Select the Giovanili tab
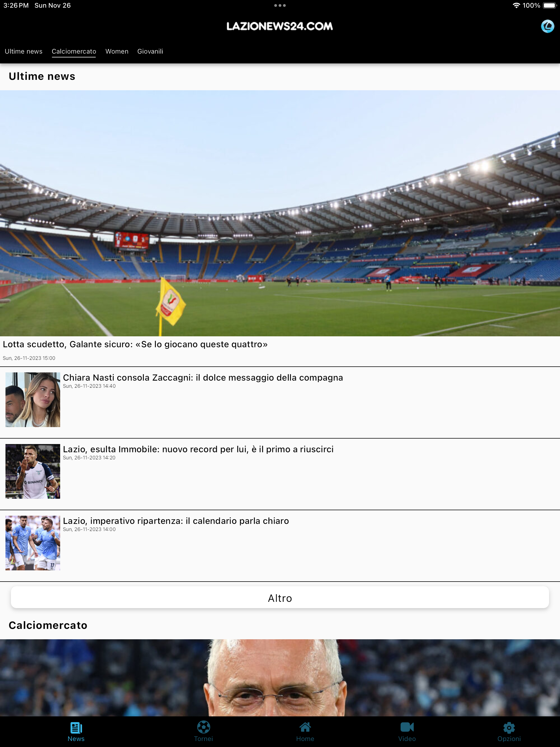The height and width of the screenshot is (747, 560). pyautogui.click(x=150, y=51)
